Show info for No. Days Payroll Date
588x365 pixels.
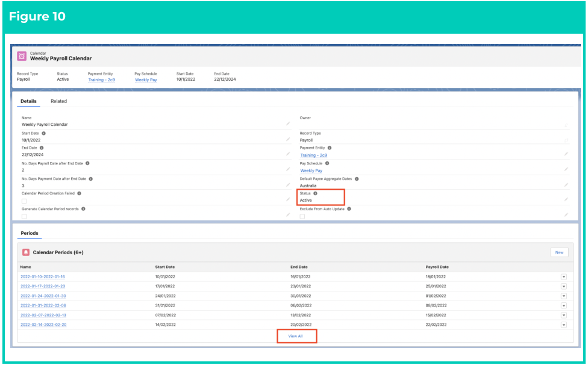coord(87,163)
